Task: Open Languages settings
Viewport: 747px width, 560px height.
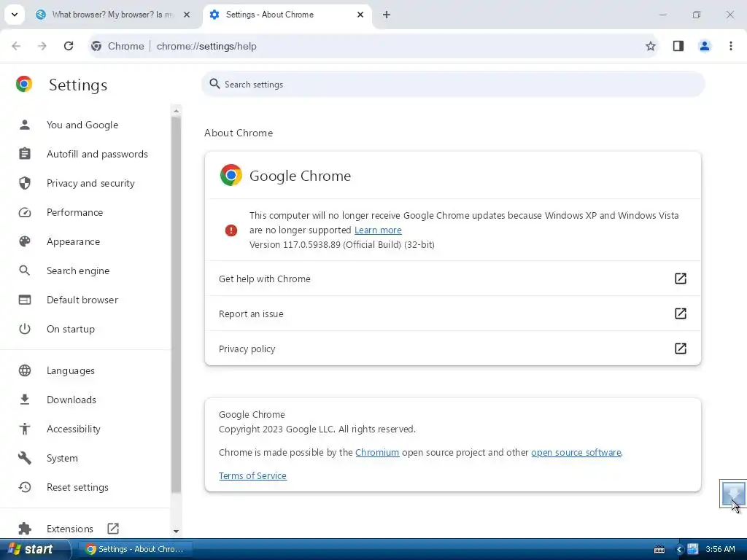Action: tap(71, 370)
